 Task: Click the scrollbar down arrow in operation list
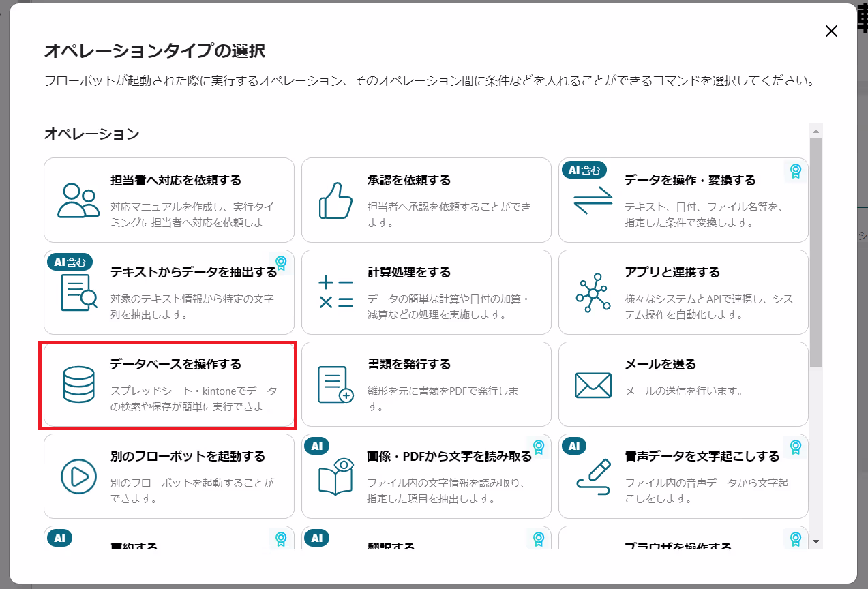point(816,542)
